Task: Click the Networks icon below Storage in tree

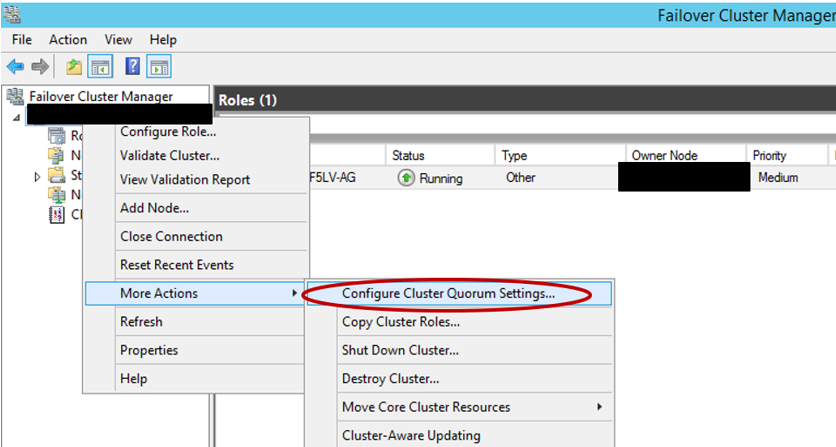Action: pos(57,195)
